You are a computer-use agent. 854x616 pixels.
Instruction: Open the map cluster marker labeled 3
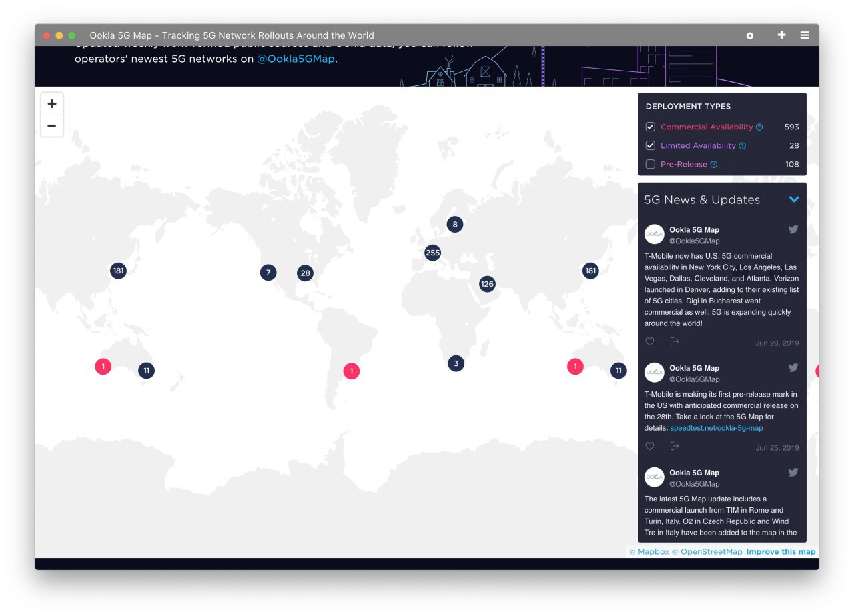point(456,363)
